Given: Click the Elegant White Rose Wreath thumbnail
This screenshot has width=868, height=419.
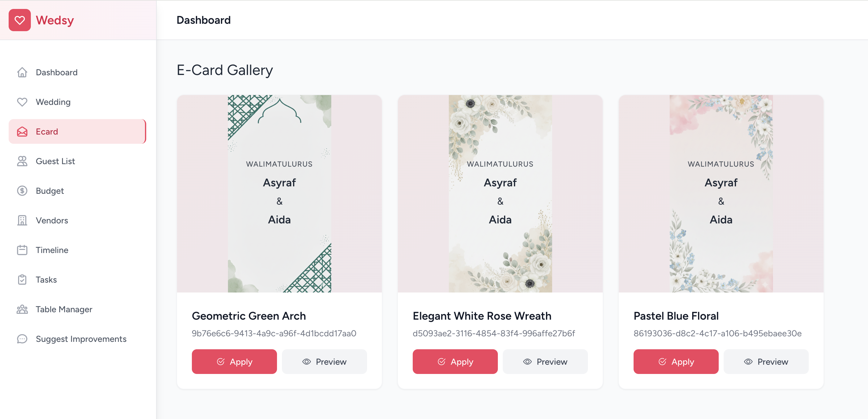Looking at the screenshot, I should [x=500, y=193].
